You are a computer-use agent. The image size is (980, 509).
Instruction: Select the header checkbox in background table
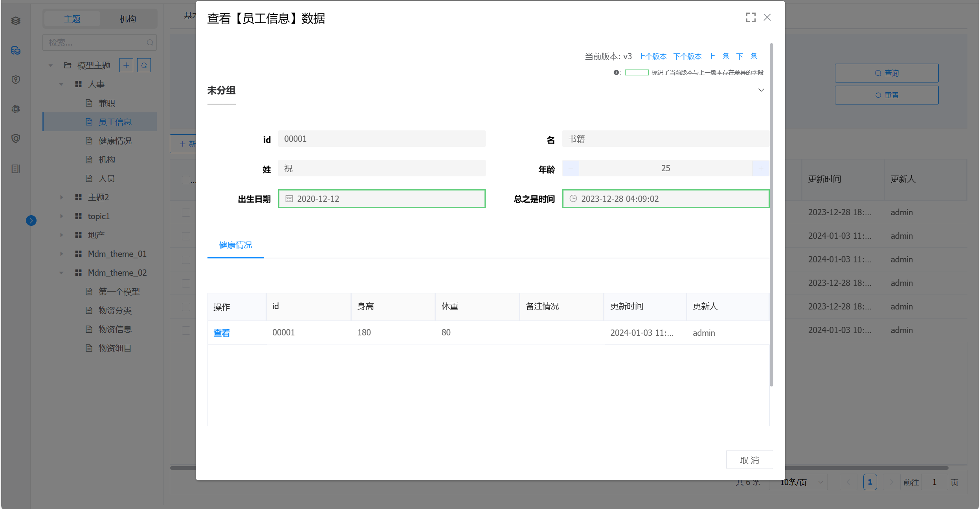pyautogui.click(x=186, y=180)
